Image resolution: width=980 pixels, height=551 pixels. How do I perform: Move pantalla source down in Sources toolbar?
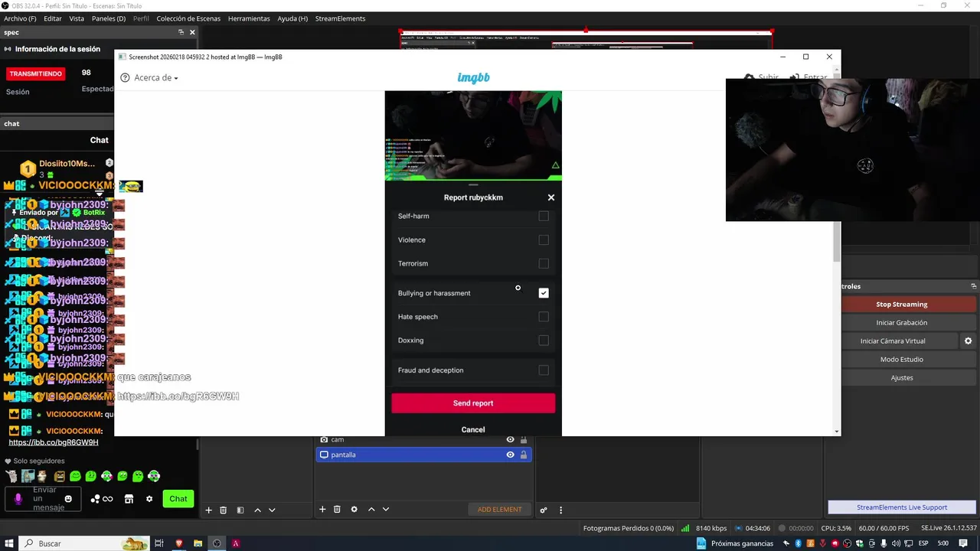(386, 510)
